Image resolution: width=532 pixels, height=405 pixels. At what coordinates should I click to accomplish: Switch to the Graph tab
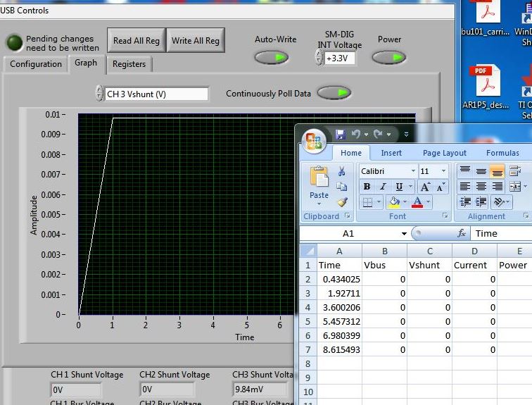(86, 63)
